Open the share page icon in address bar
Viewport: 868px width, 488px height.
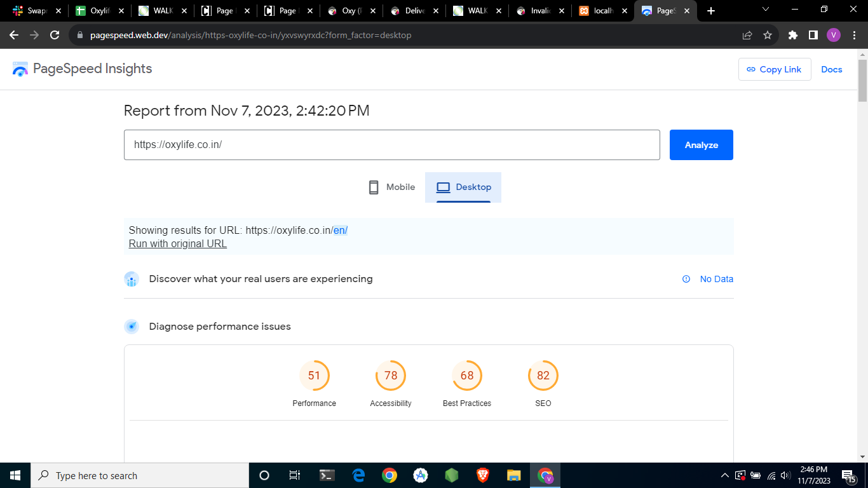[x=747, y=35]
